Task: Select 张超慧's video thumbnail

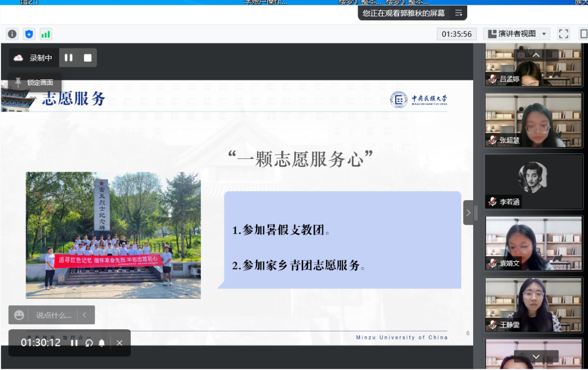Action: [x=534, y=120]
